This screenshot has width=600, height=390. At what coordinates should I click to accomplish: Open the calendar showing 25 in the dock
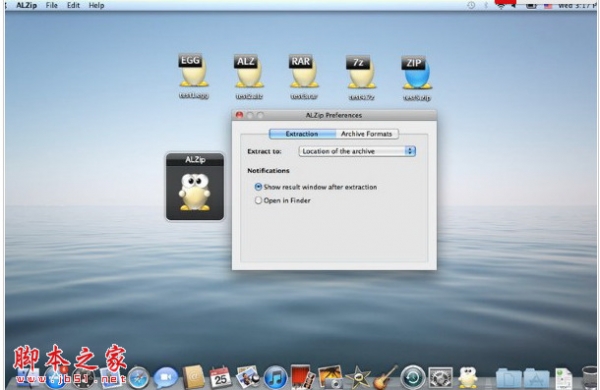pyautogui.click(x=220, y=377)
